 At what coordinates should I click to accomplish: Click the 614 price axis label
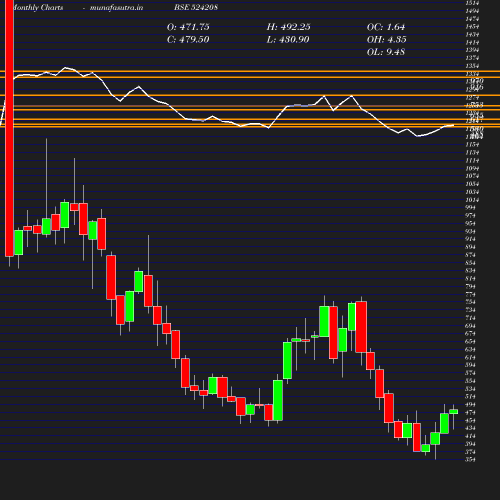point(470,357)
